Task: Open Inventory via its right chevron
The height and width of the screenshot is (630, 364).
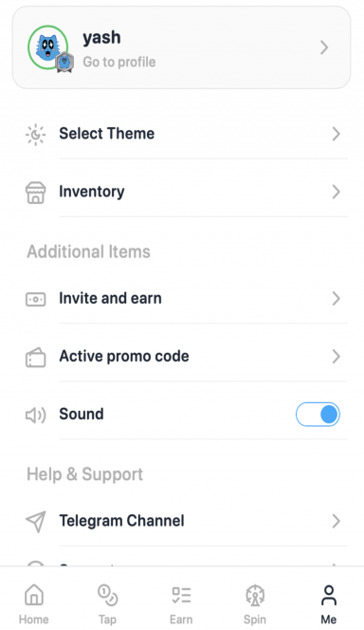Action: [x=337, y=192]
